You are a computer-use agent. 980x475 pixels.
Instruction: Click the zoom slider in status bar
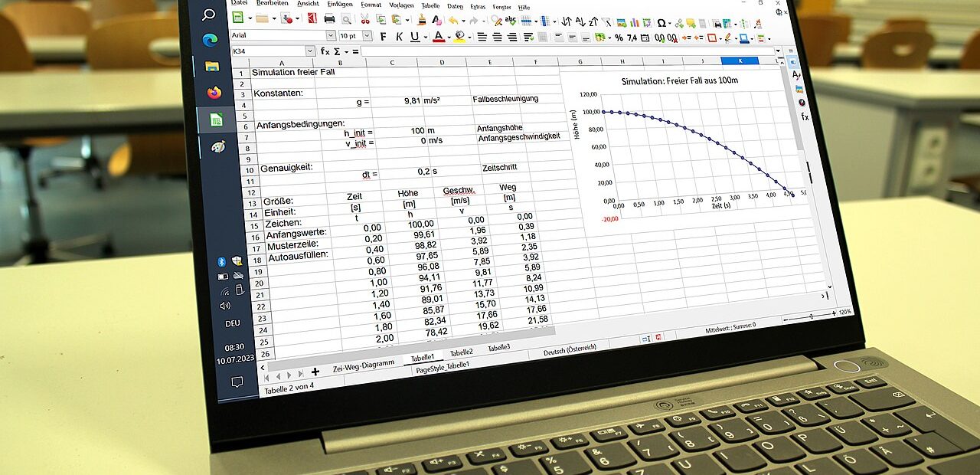pyautogui.click(x=812, y=315)
